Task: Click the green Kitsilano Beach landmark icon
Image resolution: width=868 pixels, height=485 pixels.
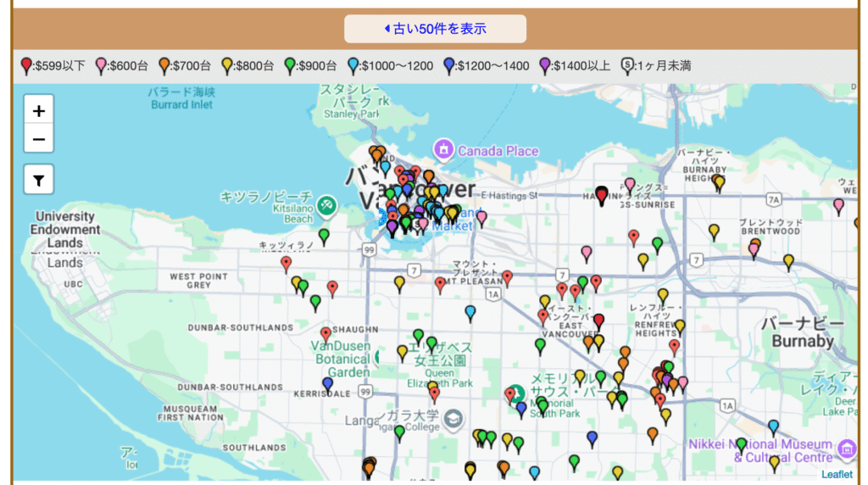Action: click(x=327, y=205)
